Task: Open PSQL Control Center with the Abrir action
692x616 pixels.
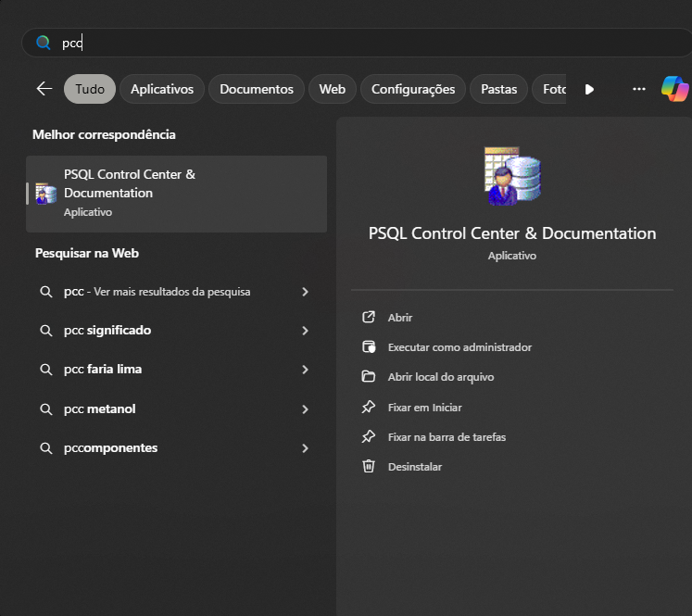Action: point(400,318)
